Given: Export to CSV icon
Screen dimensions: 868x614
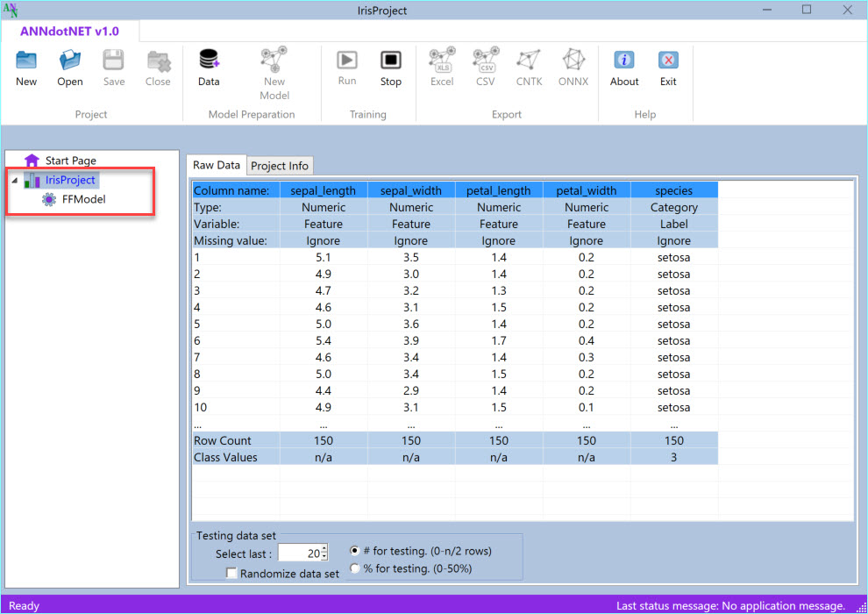Looking at the screenshot, I should pyautogui.click(x=486, y=60).
